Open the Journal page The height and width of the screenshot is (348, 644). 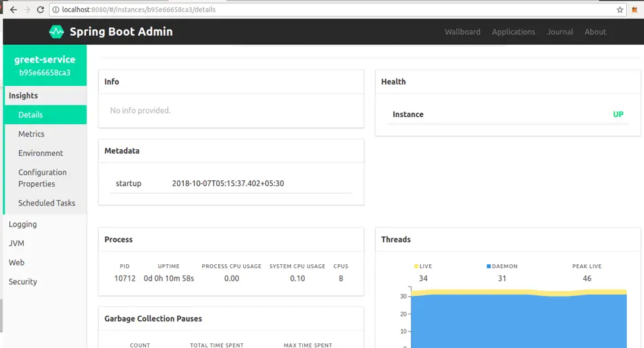pos(560,32)
